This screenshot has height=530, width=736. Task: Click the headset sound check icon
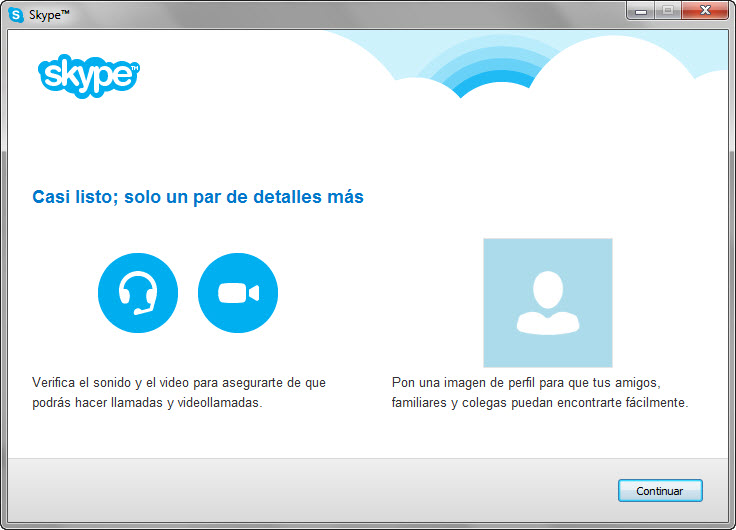click(138, 293)
